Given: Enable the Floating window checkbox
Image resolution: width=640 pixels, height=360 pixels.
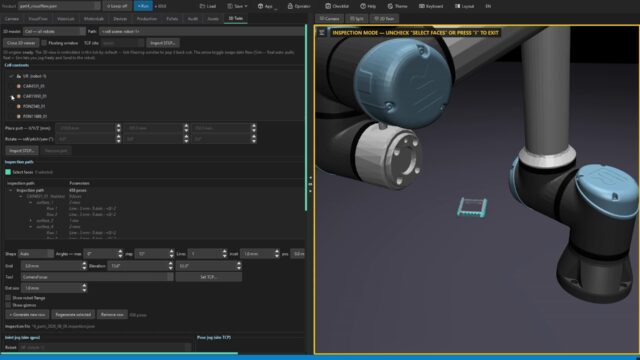Looking at the screenshot, I should 44,43.
